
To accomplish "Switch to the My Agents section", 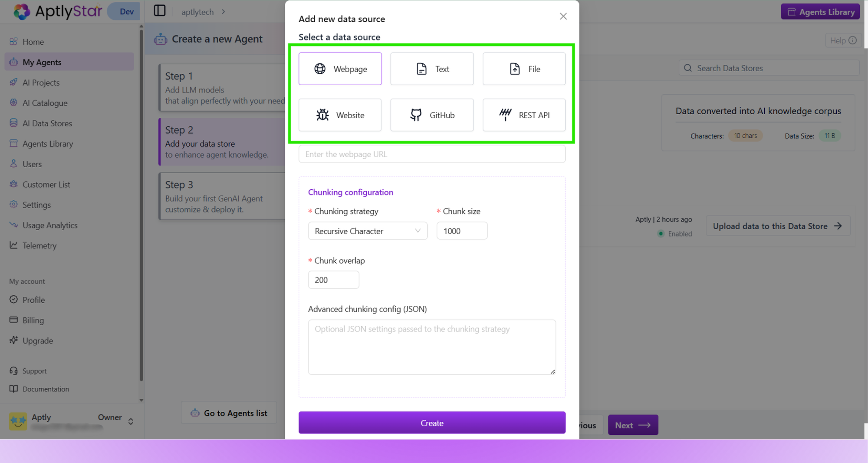I will [42, 62].
